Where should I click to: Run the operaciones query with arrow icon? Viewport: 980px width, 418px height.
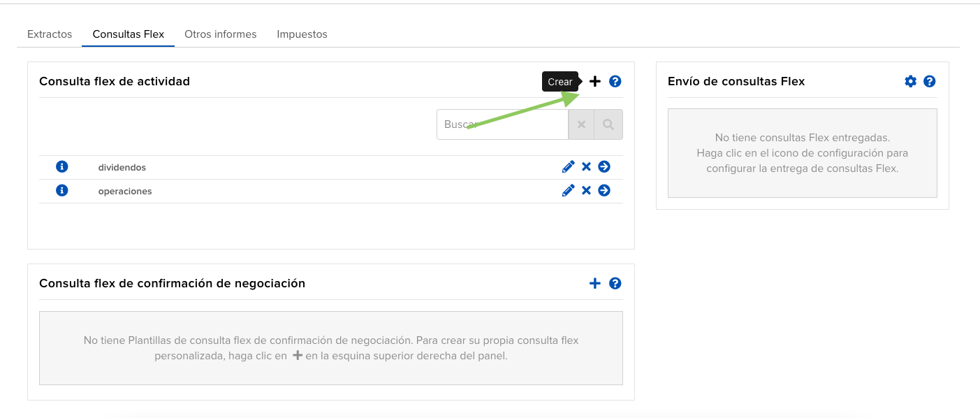(604, 191)
